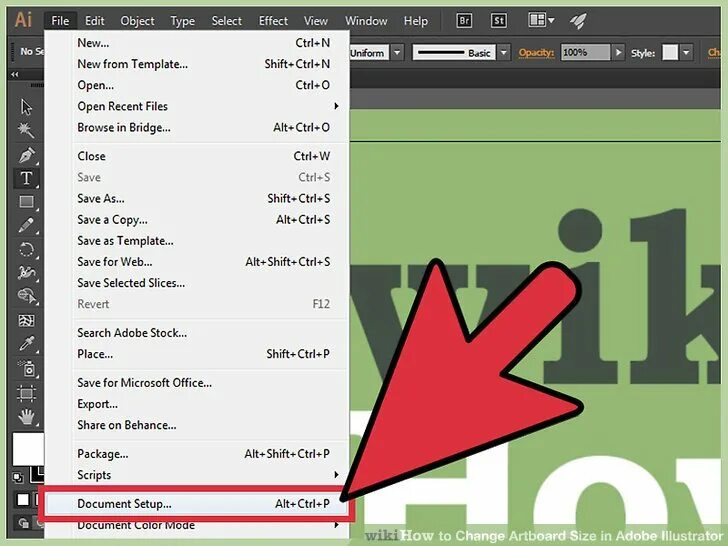Open the Object menu

tap(137, 21)
